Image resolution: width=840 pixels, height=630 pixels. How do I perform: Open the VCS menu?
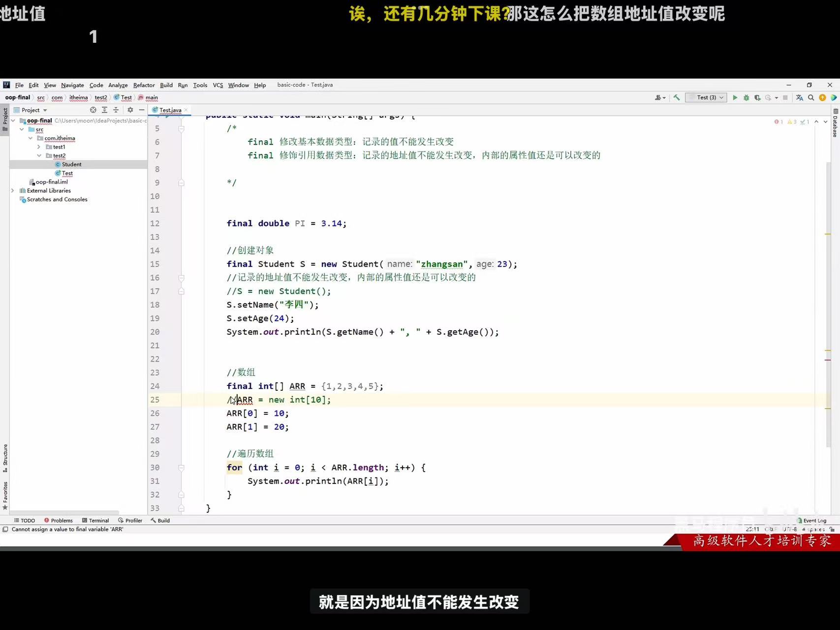coord(218,85)
